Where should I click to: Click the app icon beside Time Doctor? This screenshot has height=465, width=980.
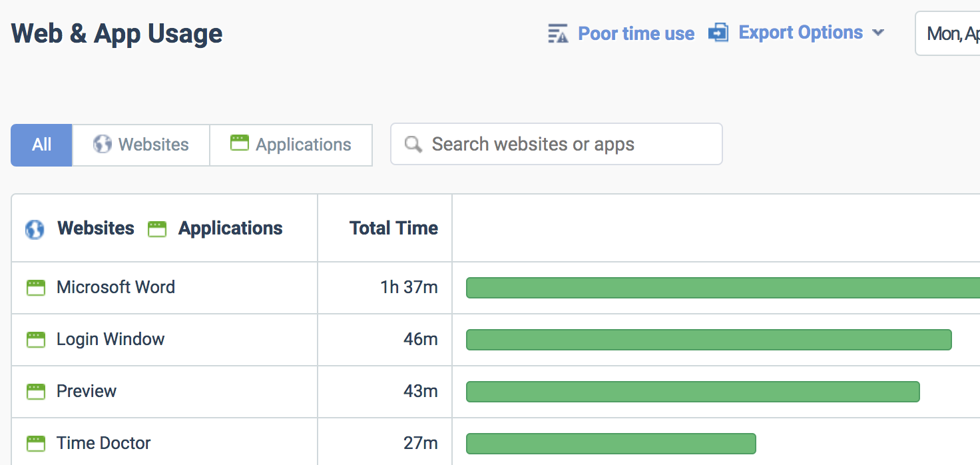[x=36, y=444]
